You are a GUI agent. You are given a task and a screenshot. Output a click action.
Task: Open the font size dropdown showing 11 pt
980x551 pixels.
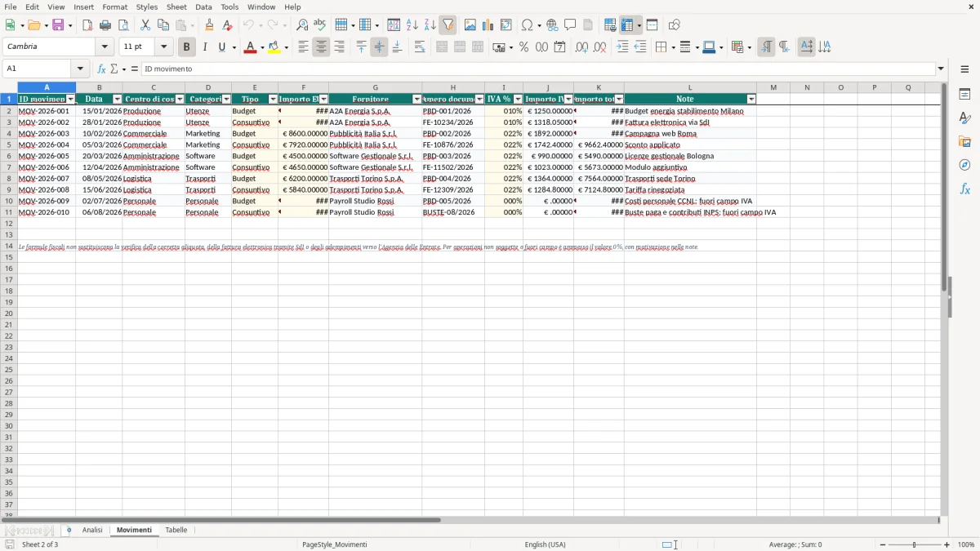click(x=163, y=47)
